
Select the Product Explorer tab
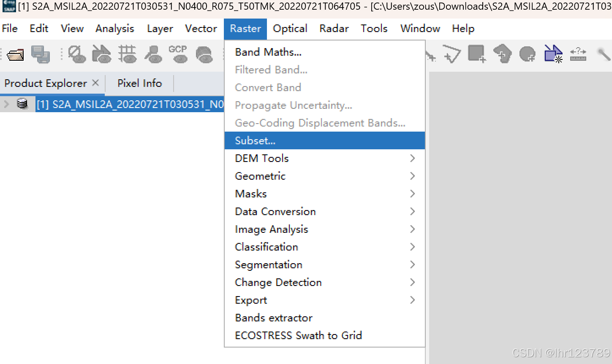[x=46, y=83]
